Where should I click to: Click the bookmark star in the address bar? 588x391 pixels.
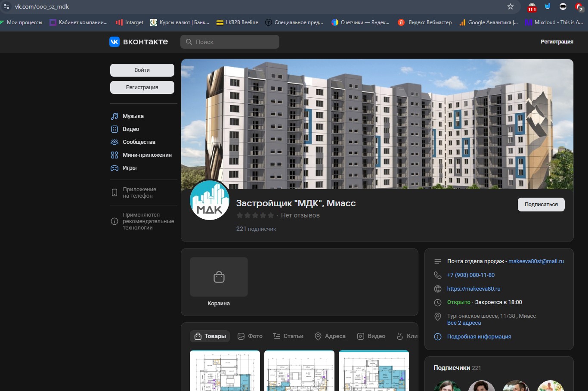click(511, 6)
